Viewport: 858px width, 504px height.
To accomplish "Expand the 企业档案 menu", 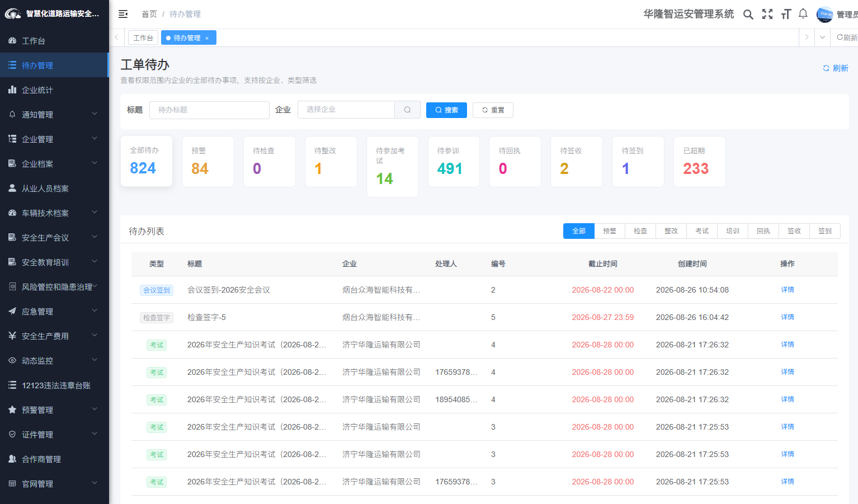I will point(54,164).
